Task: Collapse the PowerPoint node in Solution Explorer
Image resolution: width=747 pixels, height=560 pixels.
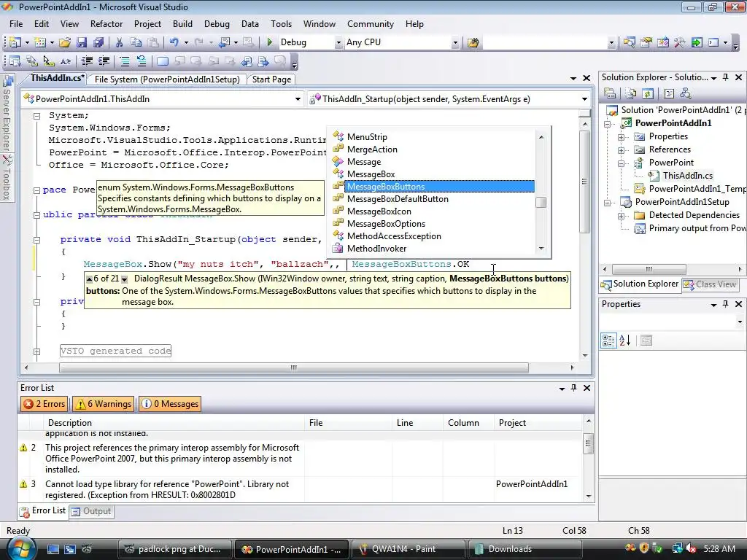Action: click(622, 163)
